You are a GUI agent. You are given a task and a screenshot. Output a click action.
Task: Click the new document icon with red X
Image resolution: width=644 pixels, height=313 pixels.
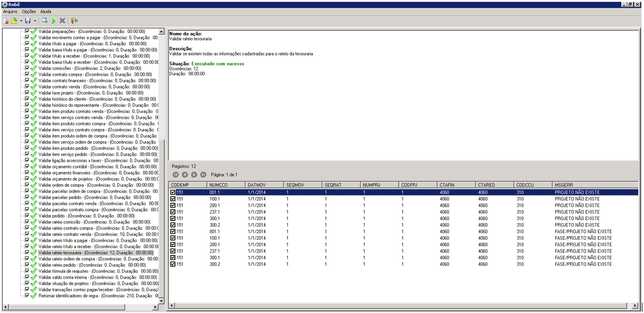[6, 21]
